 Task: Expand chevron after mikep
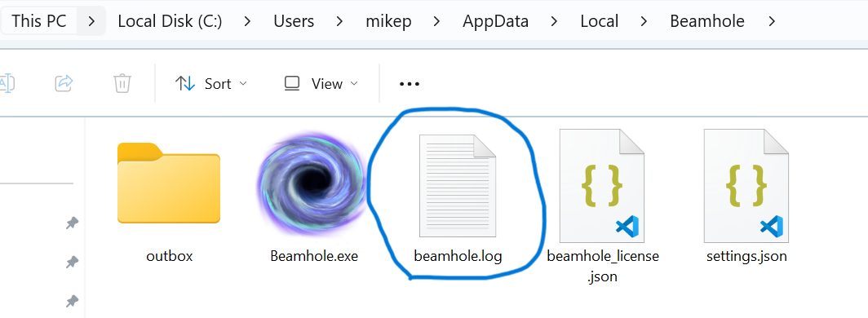tap(437, 21)
